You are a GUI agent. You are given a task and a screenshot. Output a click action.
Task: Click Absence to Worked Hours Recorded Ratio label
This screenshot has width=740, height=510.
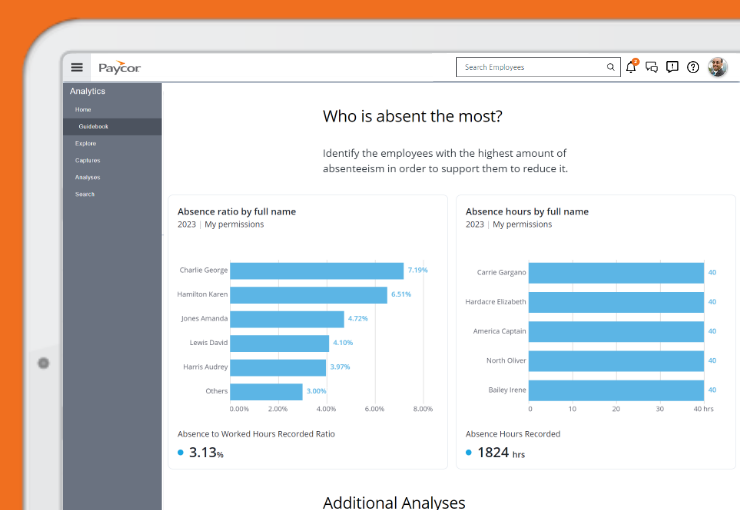click(256, 434)
